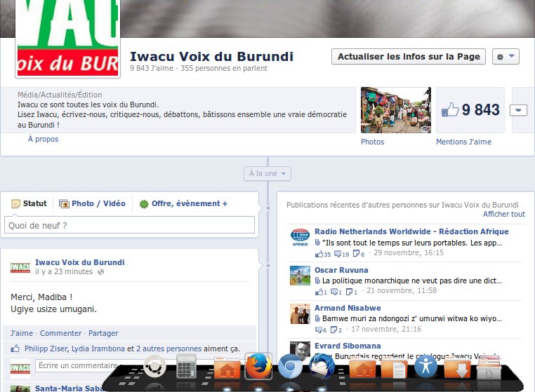Viewport: 535px width, 392px height.
Task: Open 'Iwacu Voix du Burundi' post author link
Action: coord(80,262)
